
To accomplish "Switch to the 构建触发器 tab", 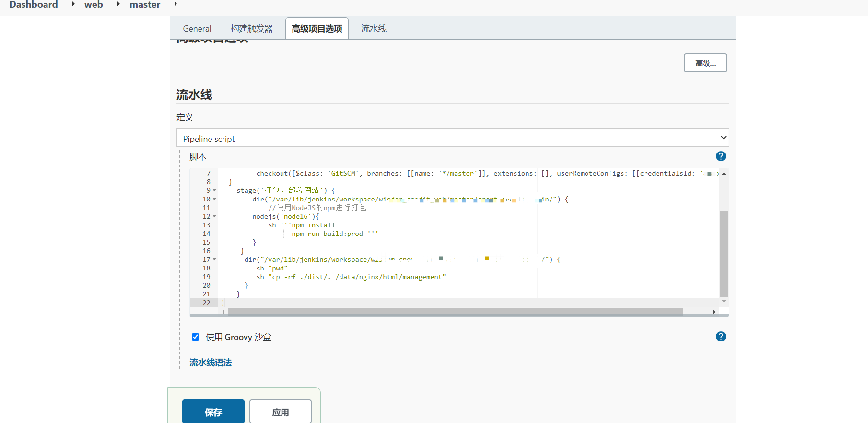I will 252,29.
